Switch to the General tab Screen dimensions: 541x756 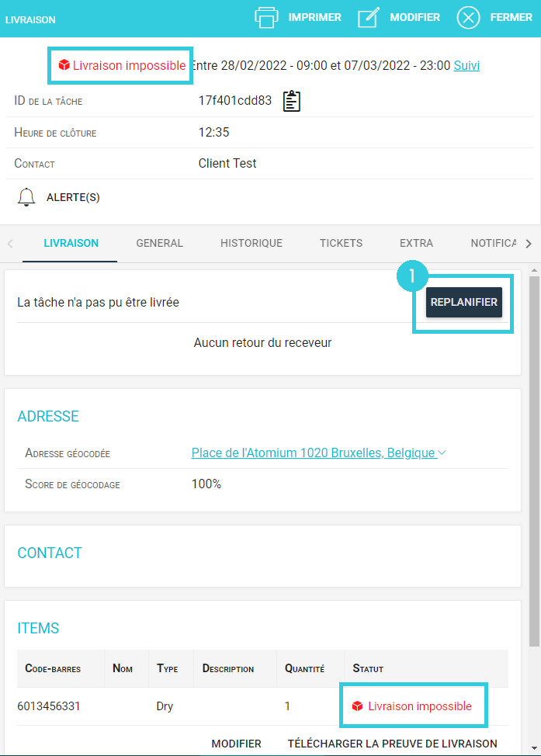tap(160, 243)
